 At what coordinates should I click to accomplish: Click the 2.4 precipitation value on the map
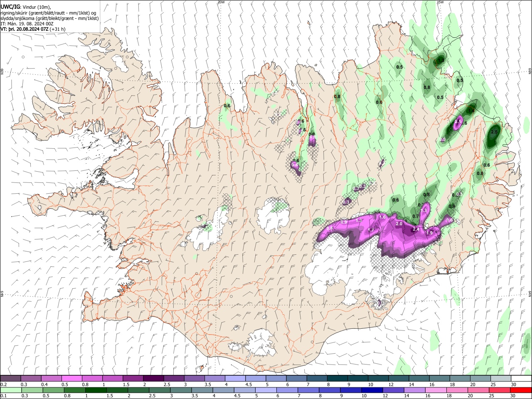click(x=416, y=229)
